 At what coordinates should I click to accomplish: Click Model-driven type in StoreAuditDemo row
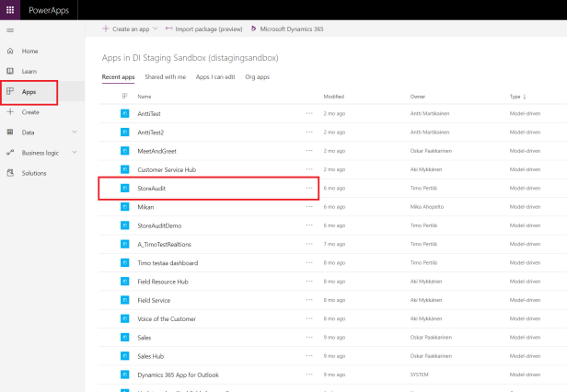(x=525, y=225)
